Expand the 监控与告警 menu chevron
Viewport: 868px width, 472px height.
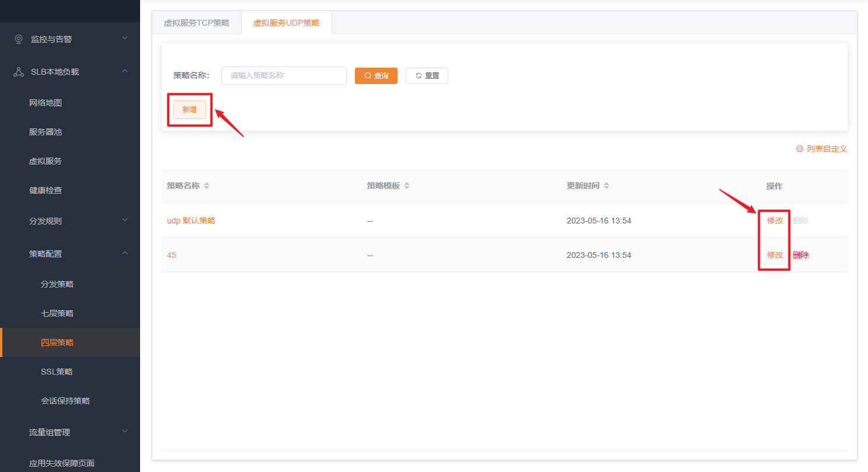pyautogui.click(x=125, y=39)
